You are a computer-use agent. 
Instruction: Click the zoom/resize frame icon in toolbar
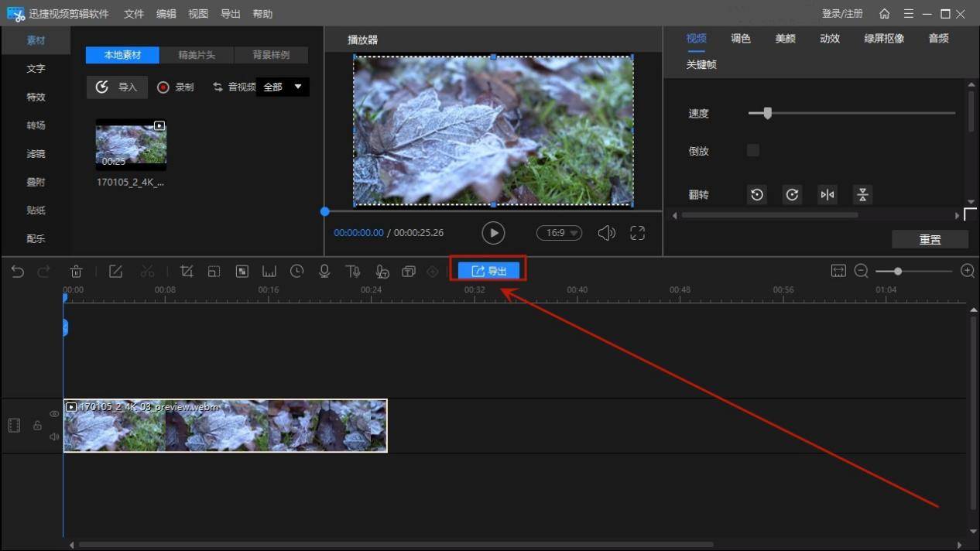(x=214, y=271)
